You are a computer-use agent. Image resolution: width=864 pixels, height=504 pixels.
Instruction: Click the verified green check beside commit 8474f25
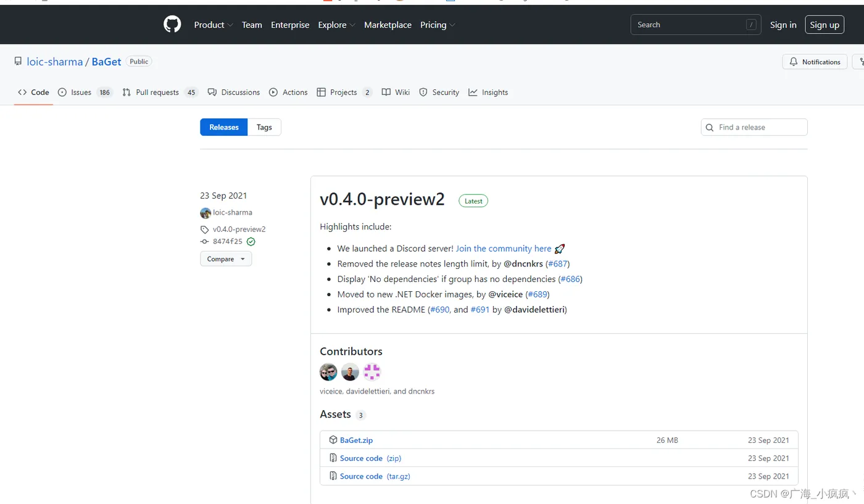click(251, 242)
